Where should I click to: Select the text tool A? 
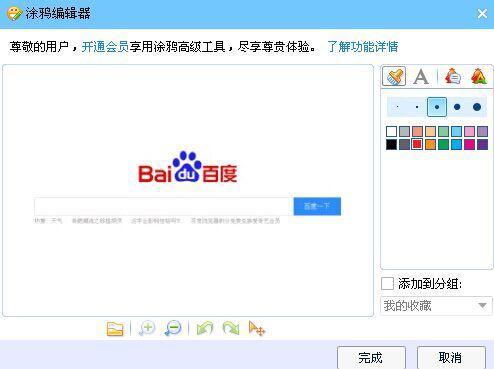421,76
